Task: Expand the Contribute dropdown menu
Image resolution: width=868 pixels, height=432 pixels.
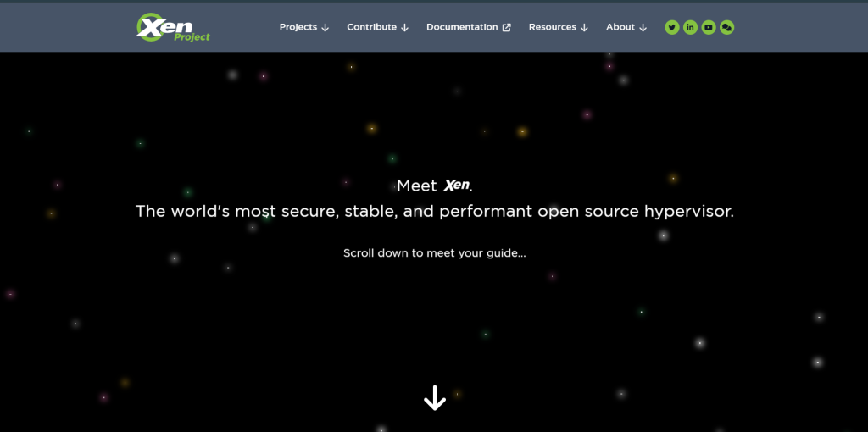Action: coord(377,27)
